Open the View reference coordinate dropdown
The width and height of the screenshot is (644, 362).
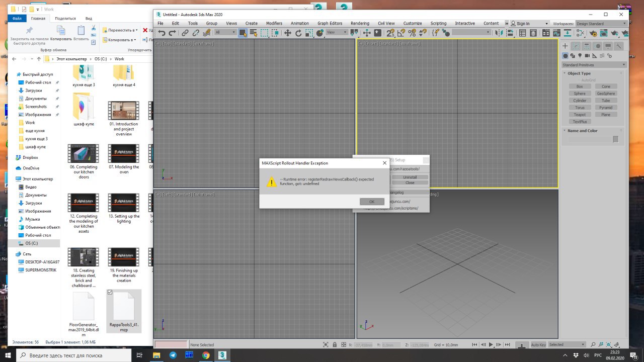337,33
